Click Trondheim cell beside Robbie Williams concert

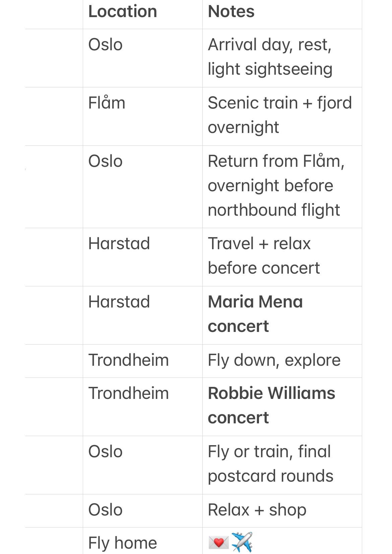[143, 407]
